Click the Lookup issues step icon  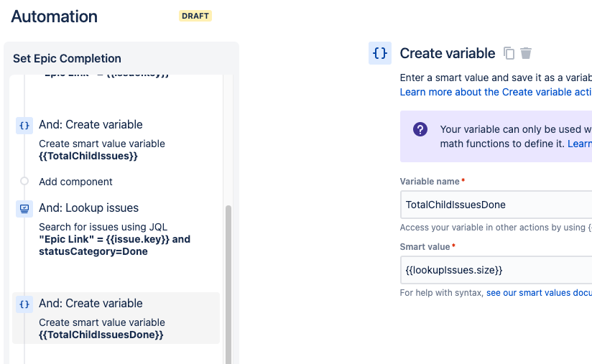click(x=24, y=209)
